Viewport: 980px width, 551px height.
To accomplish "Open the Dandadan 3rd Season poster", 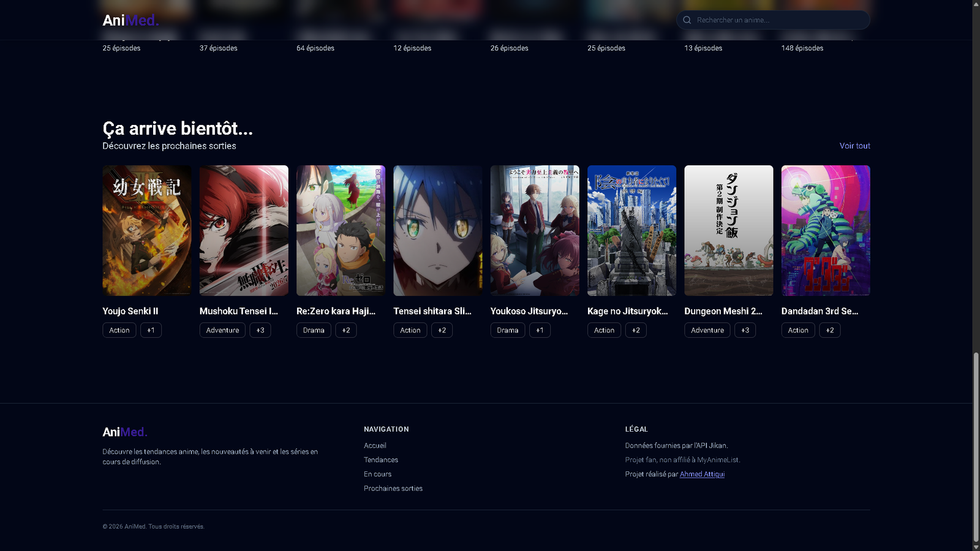I will tap(825, 230).
